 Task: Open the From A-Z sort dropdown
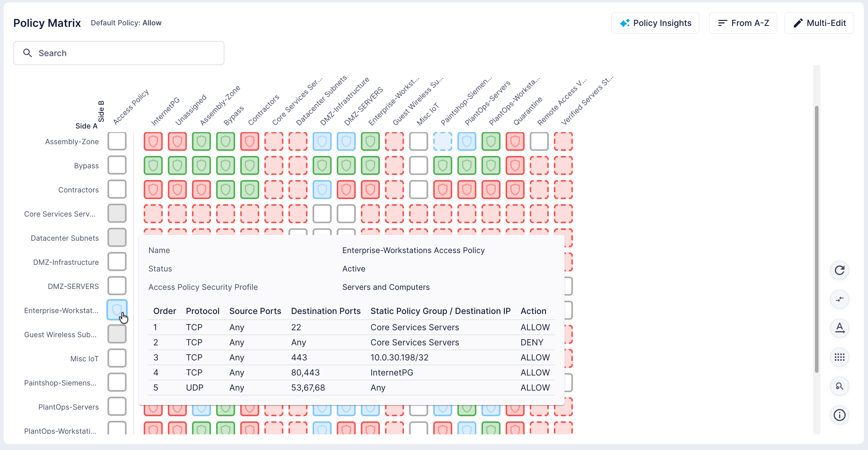coord(743,23)
